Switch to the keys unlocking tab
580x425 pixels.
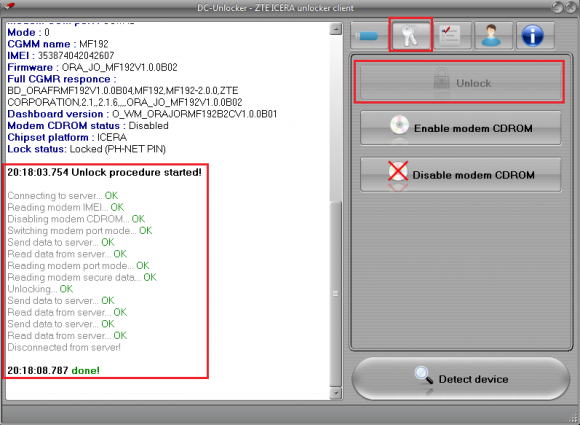point(411,35)
